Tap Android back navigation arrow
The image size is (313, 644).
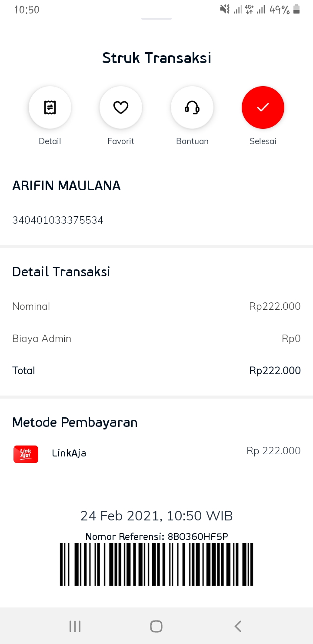pyautogui.click(x=237, y=626)
